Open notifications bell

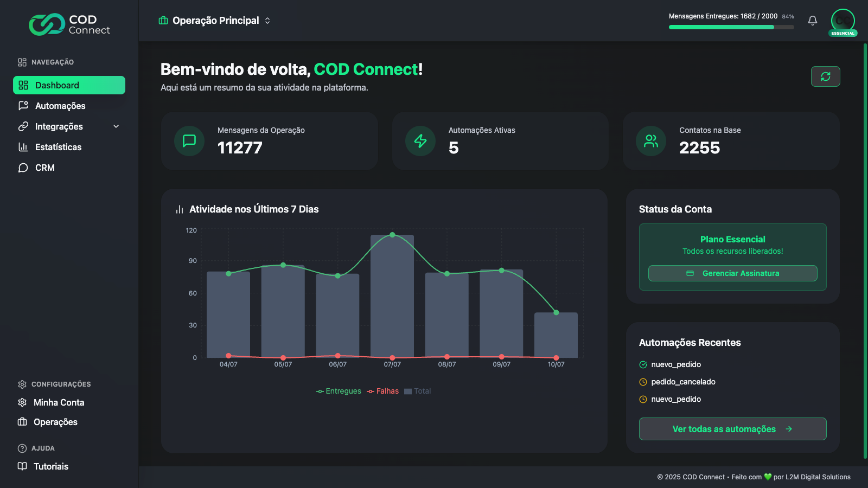(813, 21)
